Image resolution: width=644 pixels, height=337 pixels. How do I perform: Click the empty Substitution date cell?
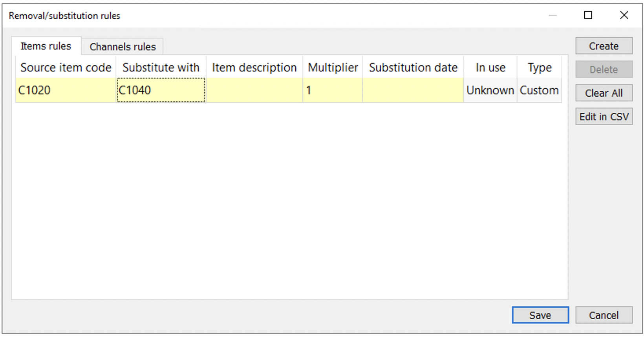413,90
